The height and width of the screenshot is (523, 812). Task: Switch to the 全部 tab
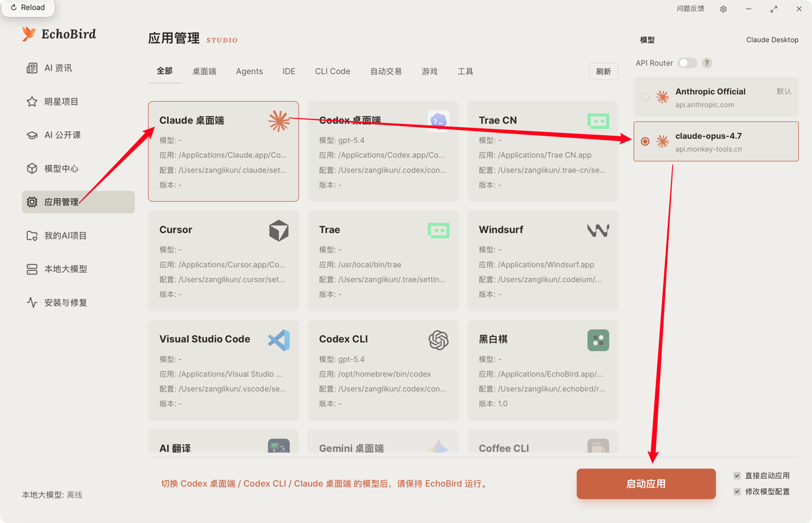click(165, 71)
